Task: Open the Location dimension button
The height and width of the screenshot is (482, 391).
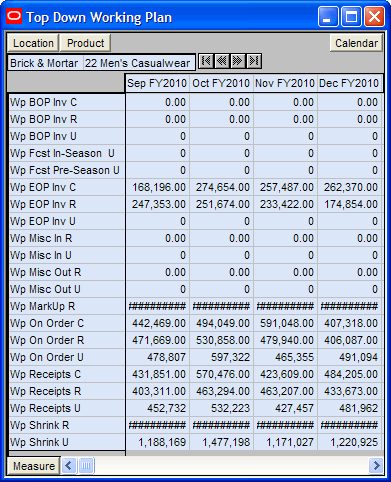Action: pyautogui.click(x=33, y=43)
